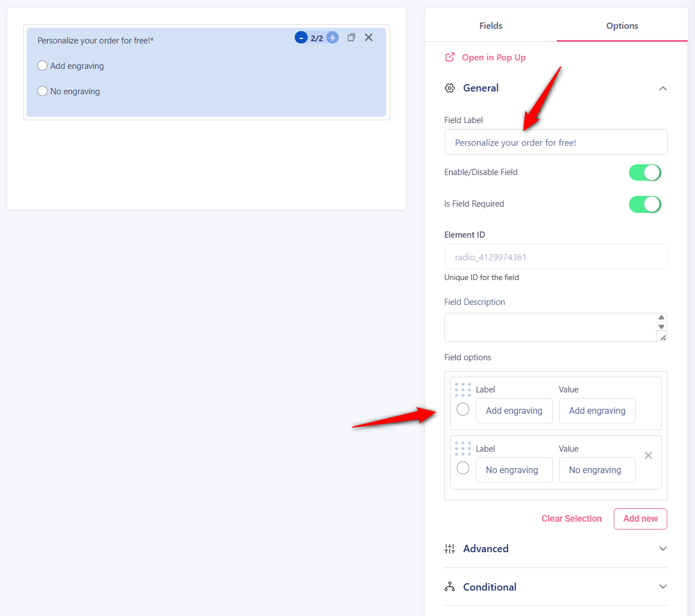
Task: Select the Add engraving radio button in preview
Action: 42,65
